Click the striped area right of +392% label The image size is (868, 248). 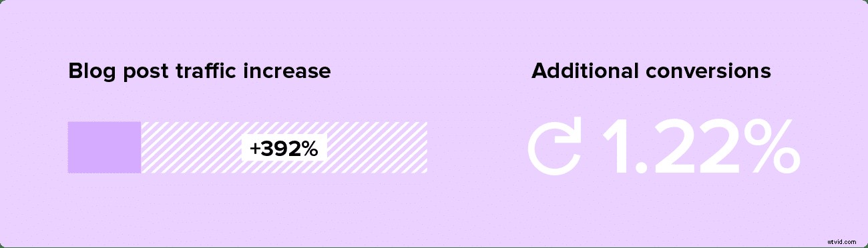pos(377,147)
